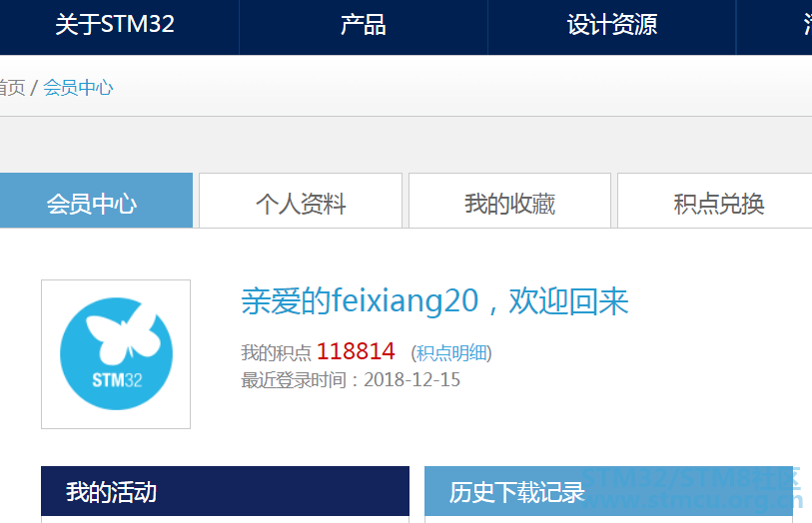Click the 历史下载记录 section header

pyautogui.click(x=608, y=491)
